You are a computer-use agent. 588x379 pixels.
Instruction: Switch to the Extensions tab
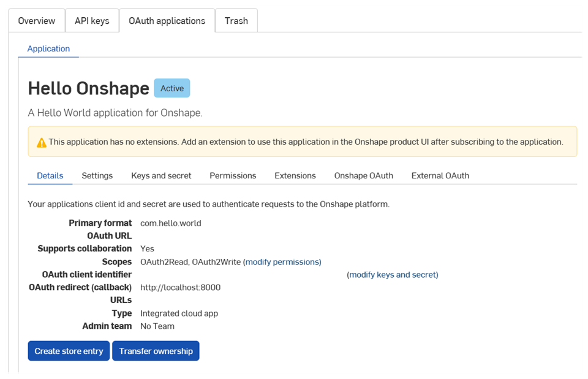tap(295, 176)
